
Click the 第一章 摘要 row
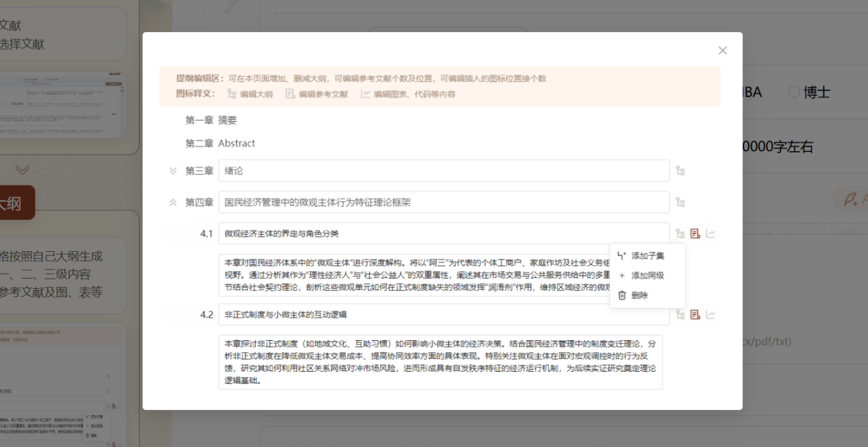click(211, 120)
